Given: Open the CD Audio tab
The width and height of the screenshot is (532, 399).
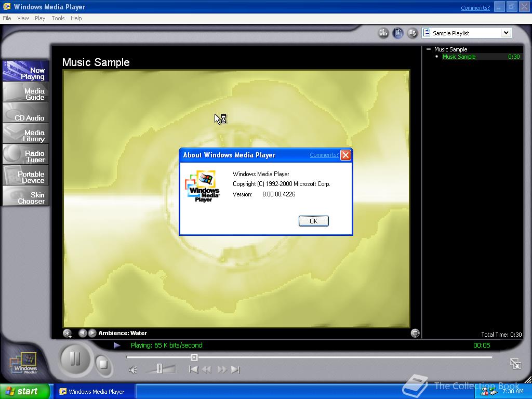Looking at the screenshot, I should (x=26, y=113).
